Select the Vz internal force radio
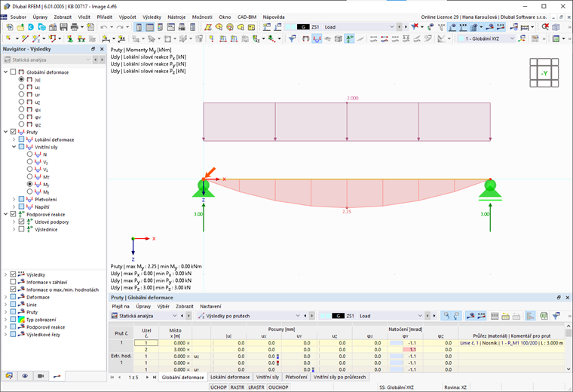The width and height of the screenshot is (573, 392). pos(29,169)
